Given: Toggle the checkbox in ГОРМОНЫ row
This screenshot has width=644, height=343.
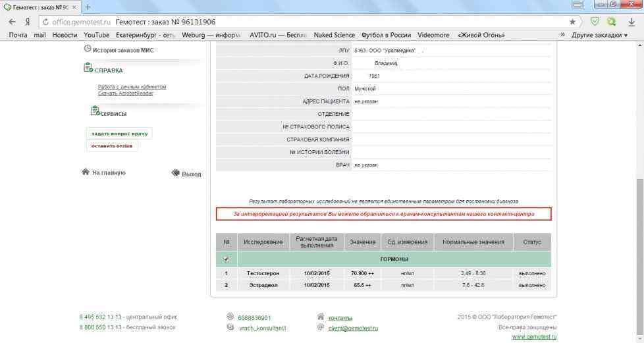Looking at the screenshot, I should (x=227, y=259).
